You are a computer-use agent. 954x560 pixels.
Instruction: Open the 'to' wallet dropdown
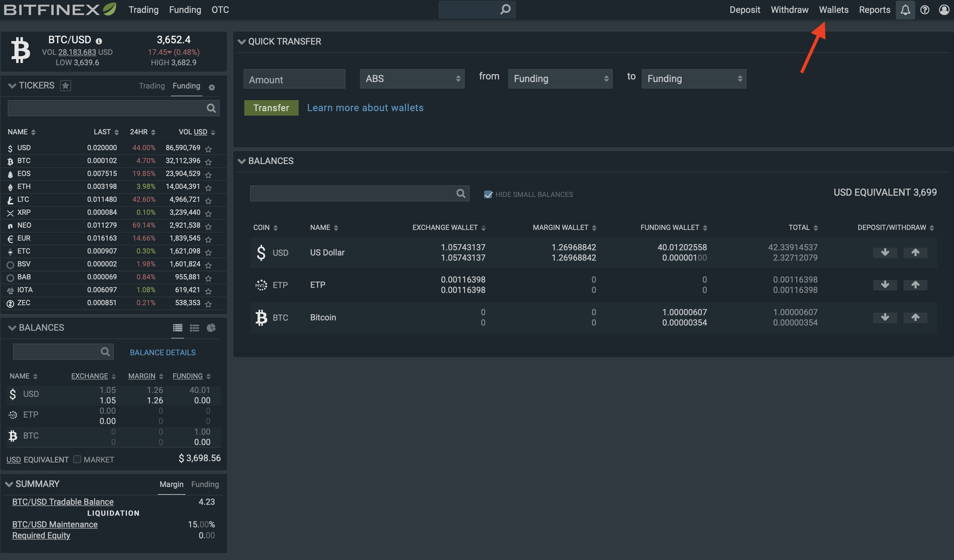tap(694, 79)
